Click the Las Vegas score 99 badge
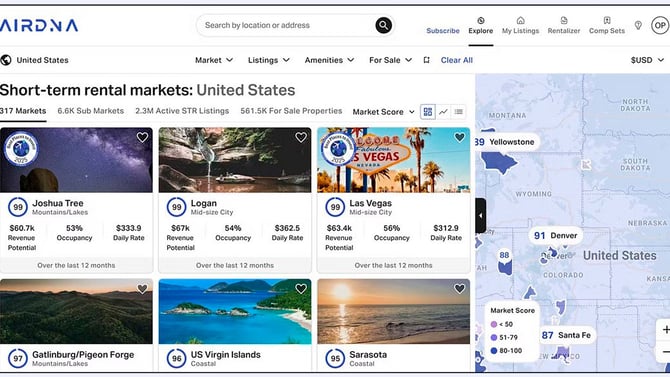Image resolution: width=670 pixels, height=377 pixels. 335,207
